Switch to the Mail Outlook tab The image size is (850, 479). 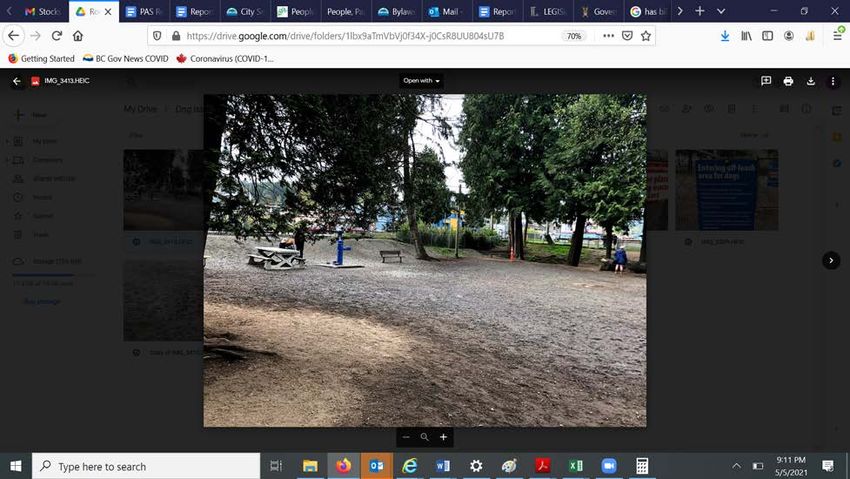pos(446,11)
